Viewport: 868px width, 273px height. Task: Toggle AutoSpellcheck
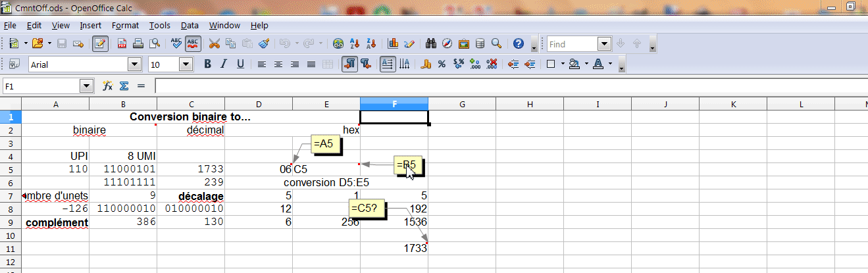(193, 44)
